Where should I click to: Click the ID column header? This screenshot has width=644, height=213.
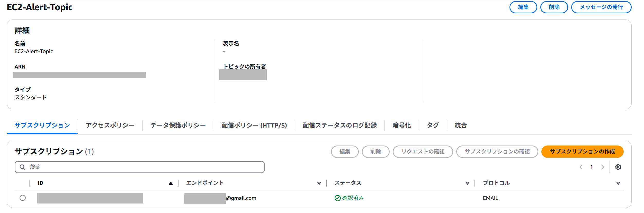40,183
